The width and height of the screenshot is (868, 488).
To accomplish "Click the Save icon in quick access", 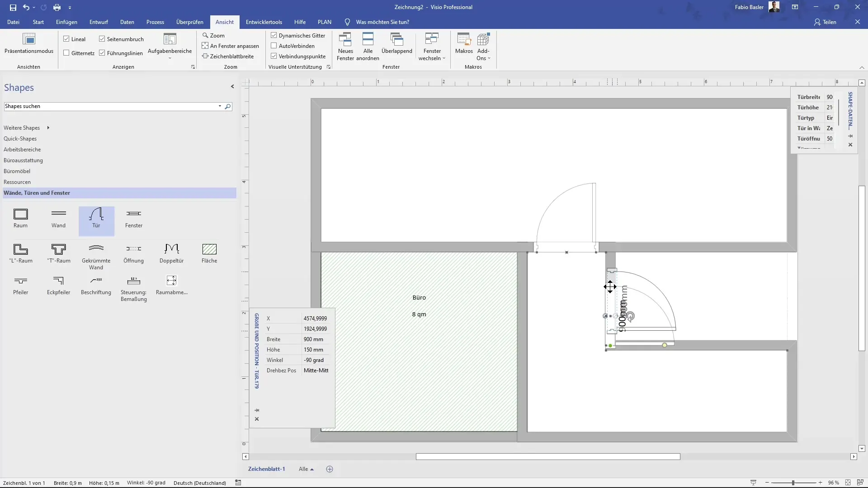I will [x=13, y=7].
